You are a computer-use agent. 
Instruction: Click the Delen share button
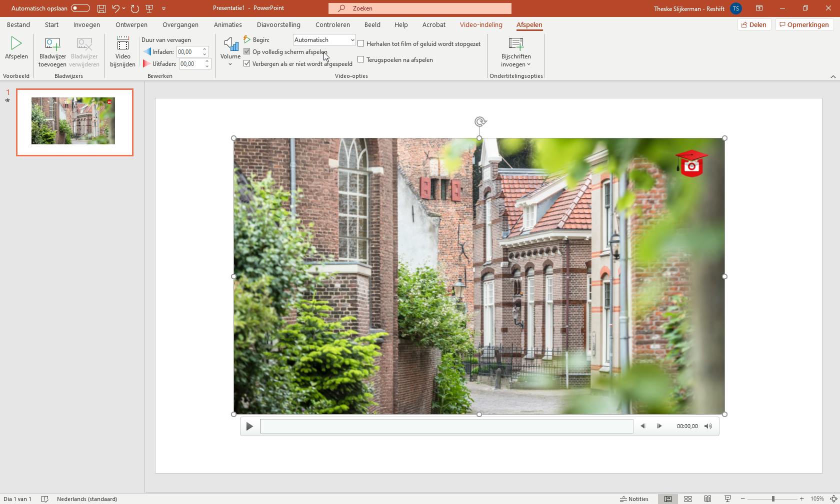tap(754, 24)
